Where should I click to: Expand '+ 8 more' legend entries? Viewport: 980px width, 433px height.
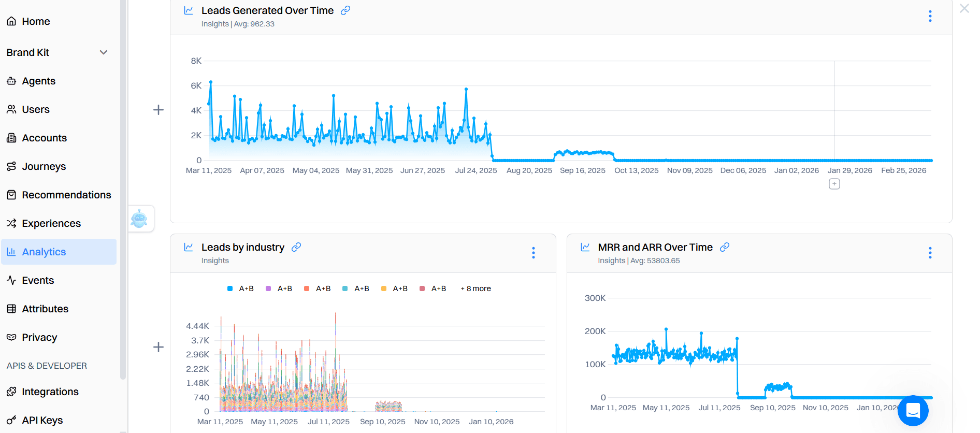coord(475,288)
